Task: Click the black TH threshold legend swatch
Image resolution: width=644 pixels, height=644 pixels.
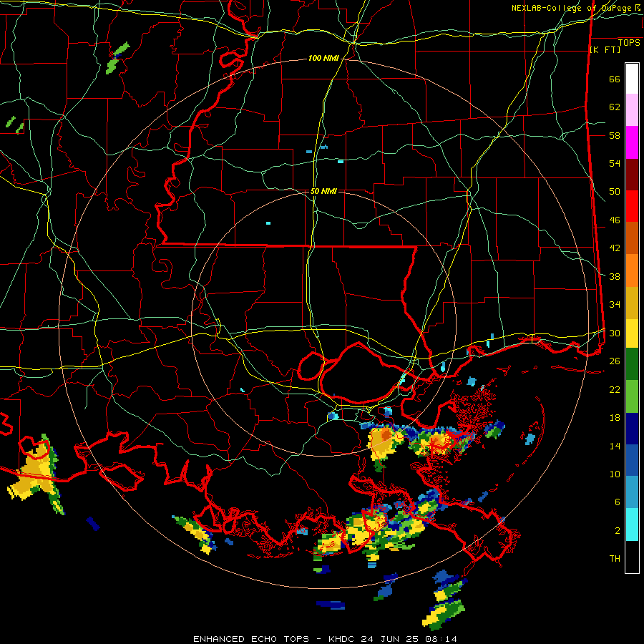Action: point(632,557)
